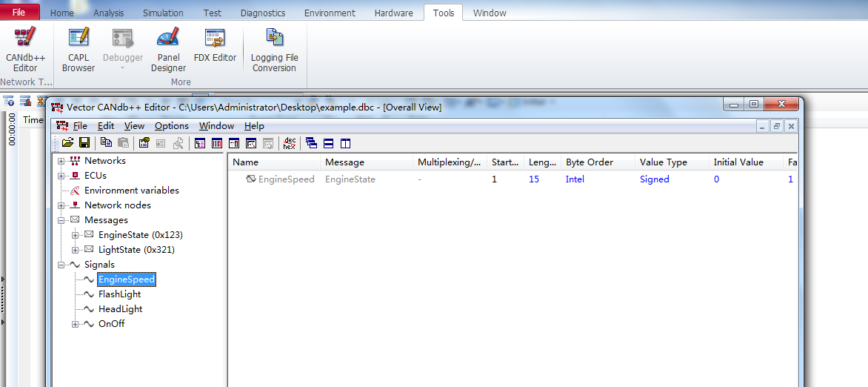Restore the inner Overall View child window
Screen dimensions: 868x387
(777, 127)
